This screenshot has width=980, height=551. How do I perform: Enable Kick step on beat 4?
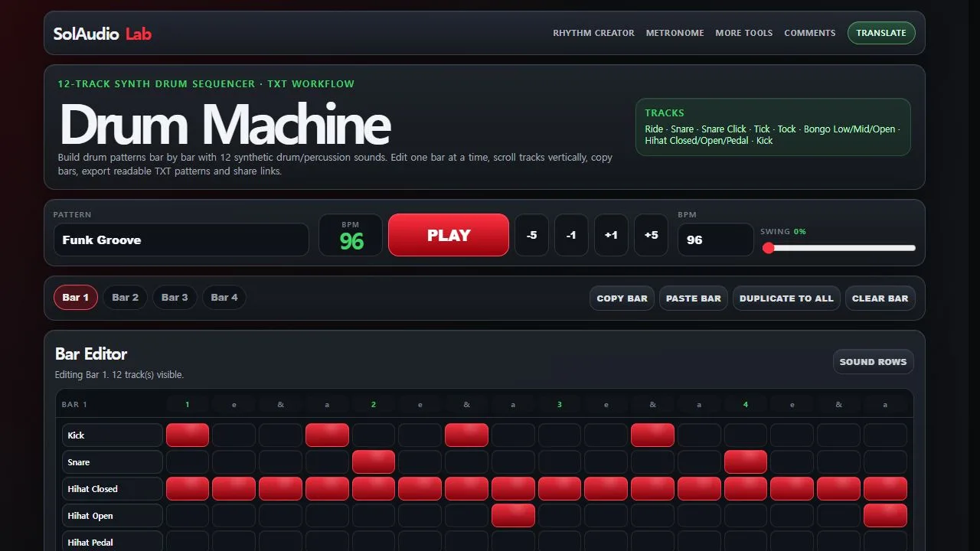[746, 435]
